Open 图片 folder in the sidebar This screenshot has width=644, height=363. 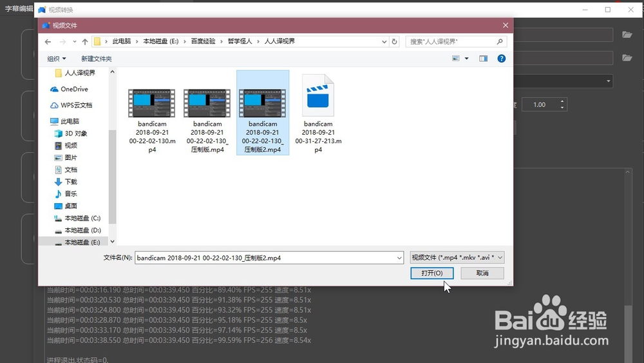pos(66,157)
